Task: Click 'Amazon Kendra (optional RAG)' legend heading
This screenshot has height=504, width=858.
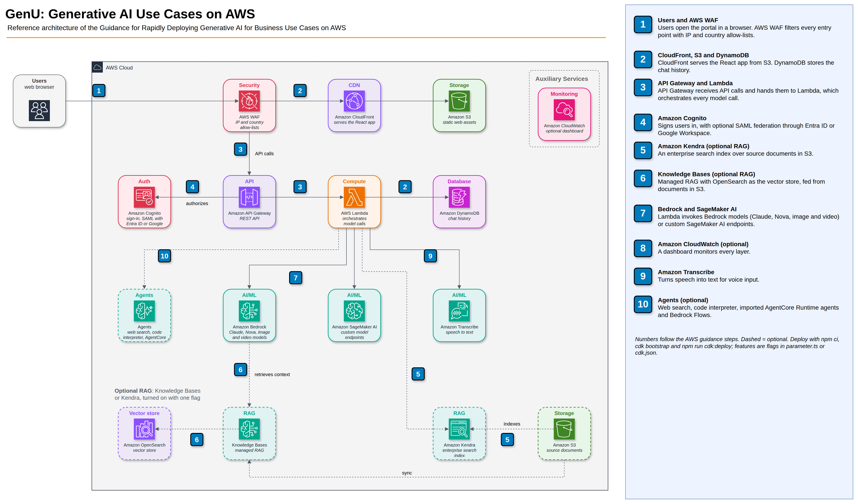Action: point(703,146)
